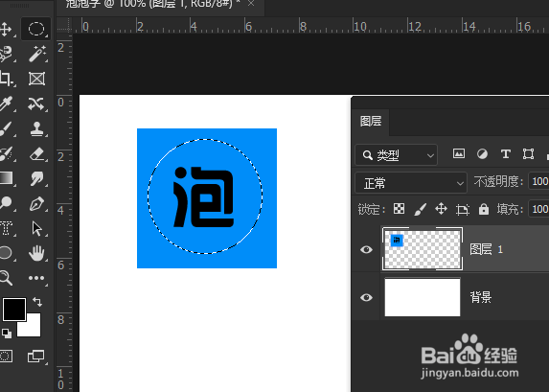
Task: Select the Ellipse shape tool
Action: coord(5,253)
